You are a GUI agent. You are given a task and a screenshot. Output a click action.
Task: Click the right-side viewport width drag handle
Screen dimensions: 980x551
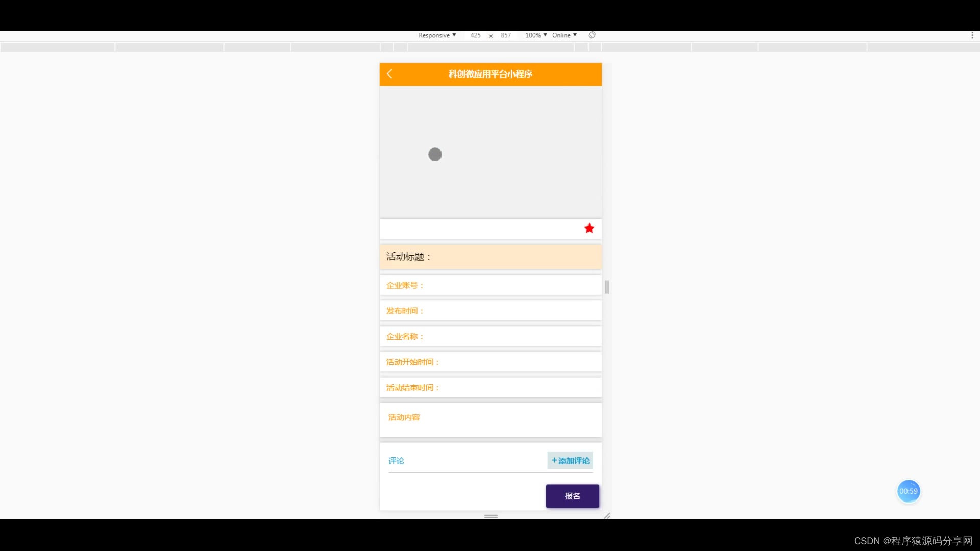[x=607, y=287]
